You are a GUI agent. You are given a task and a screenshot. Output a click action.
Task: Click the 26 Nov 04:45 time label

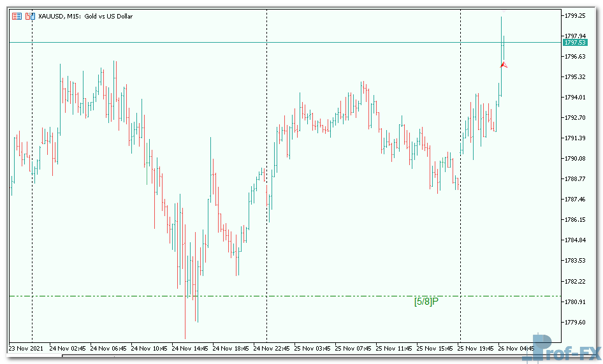[516, 349]
